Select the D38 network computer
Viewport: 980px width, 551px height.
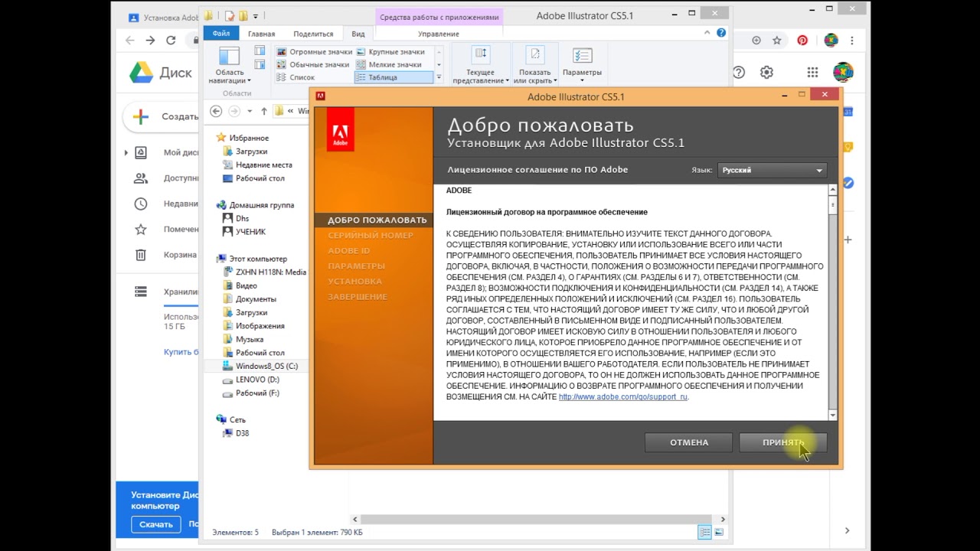236,433
